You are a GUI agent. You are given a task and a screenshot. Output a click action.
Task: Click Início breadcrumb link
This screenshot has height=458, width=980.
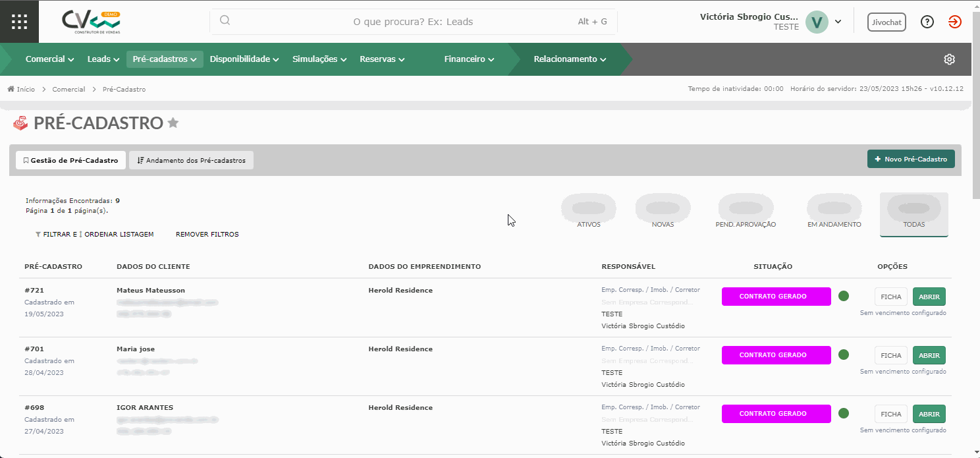pyautogui.click(x=26, y=89)
